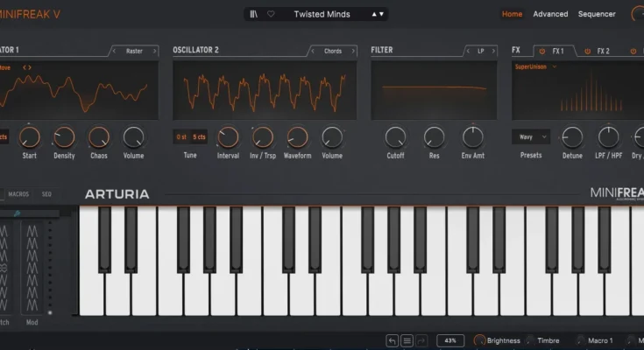
Task: Click the Oscillator 2 Interval knob
Action: pos(228,137)
